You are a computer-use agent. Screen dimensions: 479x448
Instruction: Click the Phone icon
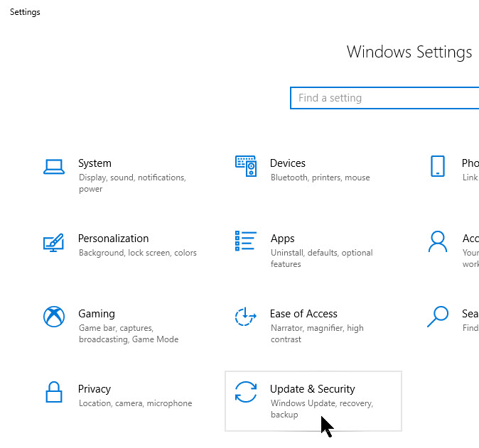tap(438, 167)
